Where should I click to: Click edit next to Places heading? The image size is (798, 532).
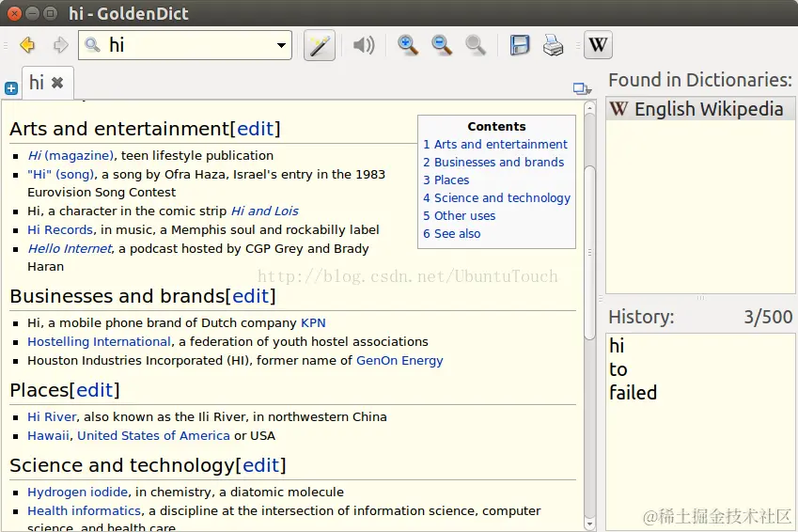pyautogui.click(x=95, y=390)
